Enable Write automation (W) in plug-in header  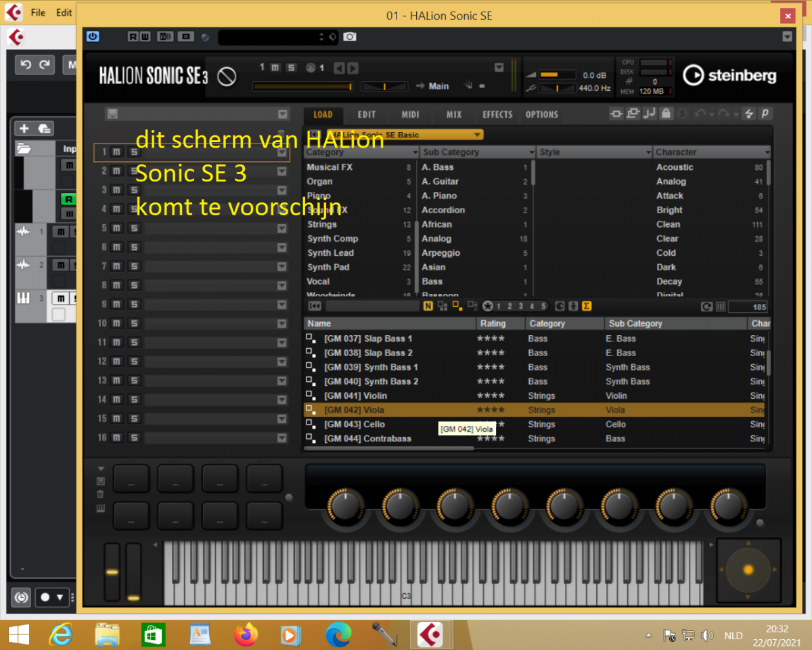click(x=144, y=37)
